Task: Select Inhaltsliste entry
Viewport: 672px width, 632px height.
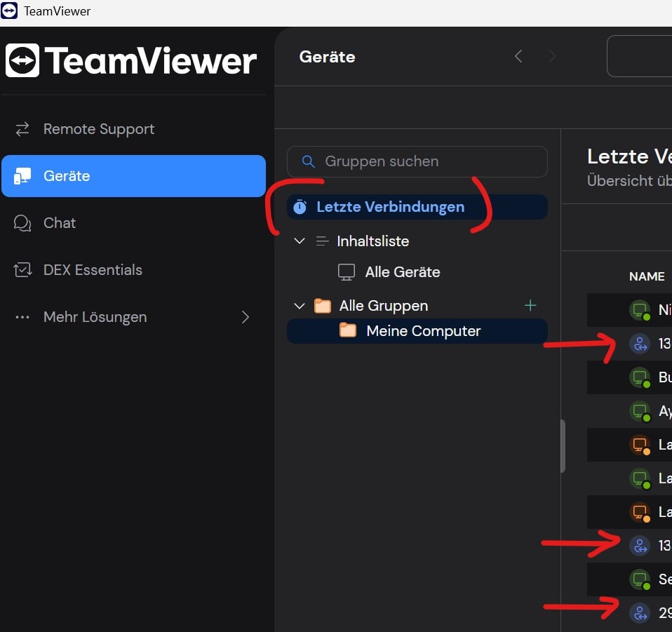Action: 372,241
